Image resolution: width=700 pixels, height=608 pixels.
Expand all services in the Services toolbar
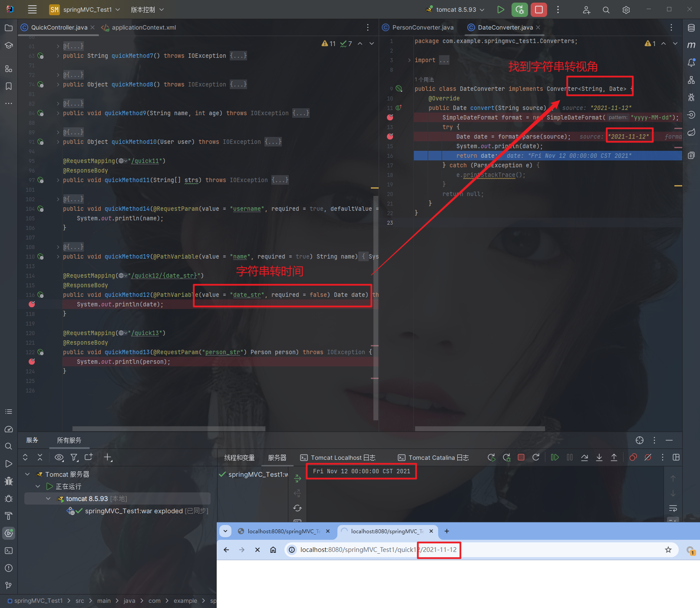pyautogui.click(x=25, y=457)
